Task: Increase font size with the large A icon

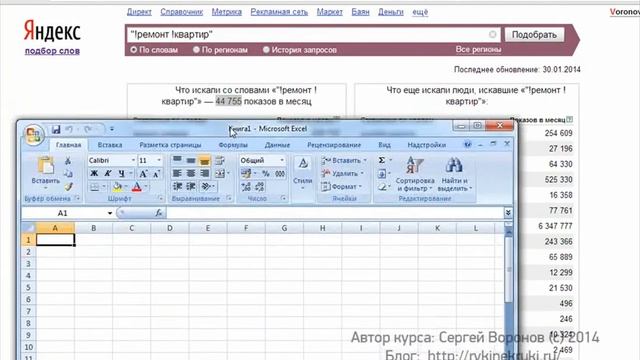Action: (x=143, y=174)
